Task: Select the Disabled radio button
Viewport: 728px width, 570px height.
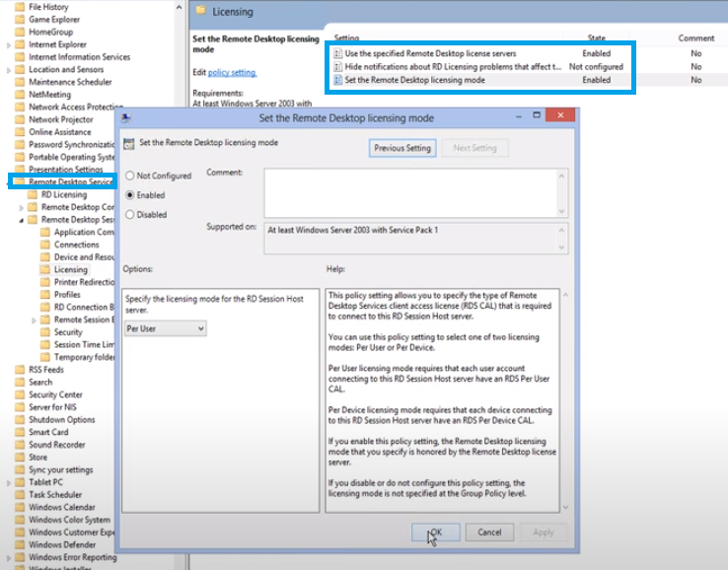Action: coord(130,214)
